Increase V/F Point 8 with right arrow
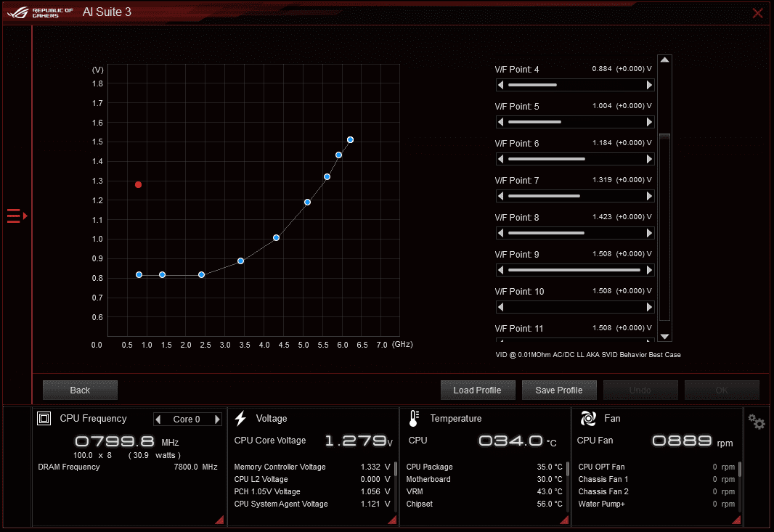 (x=650, y=233)
